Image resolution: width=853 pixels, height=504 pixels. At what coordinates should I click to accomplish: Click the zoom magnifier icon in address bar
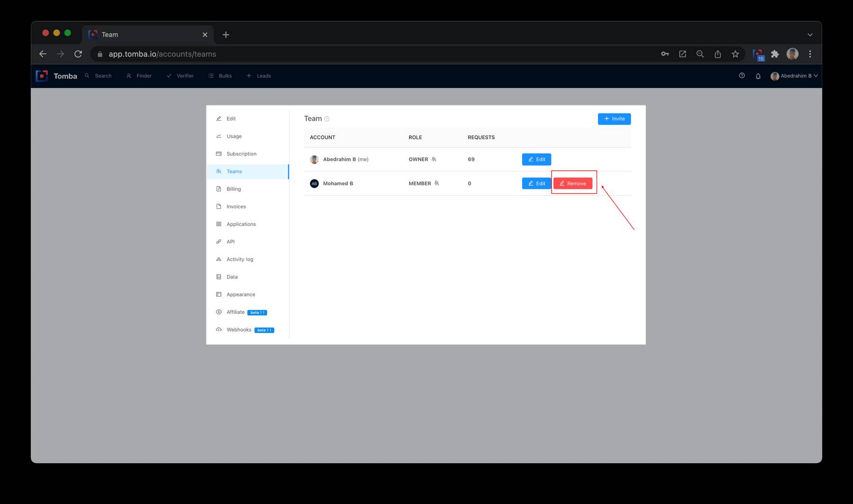(x=700, y=54)
